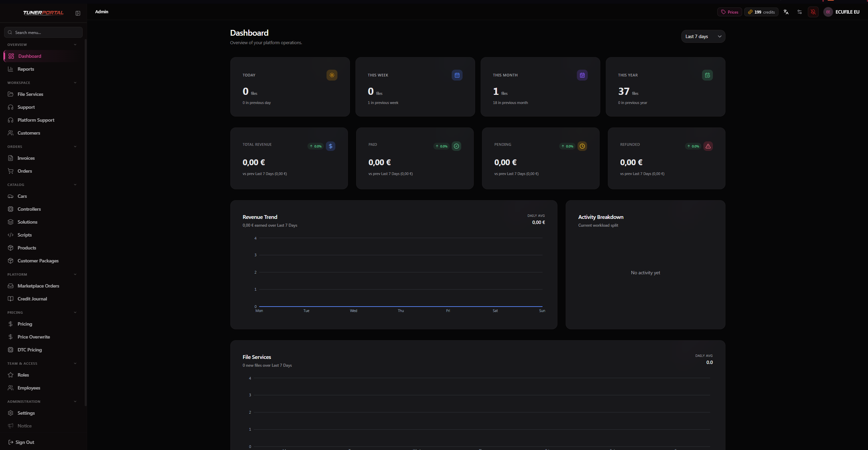Click the Solutions layers icon
868x450 pixels.
11,222
